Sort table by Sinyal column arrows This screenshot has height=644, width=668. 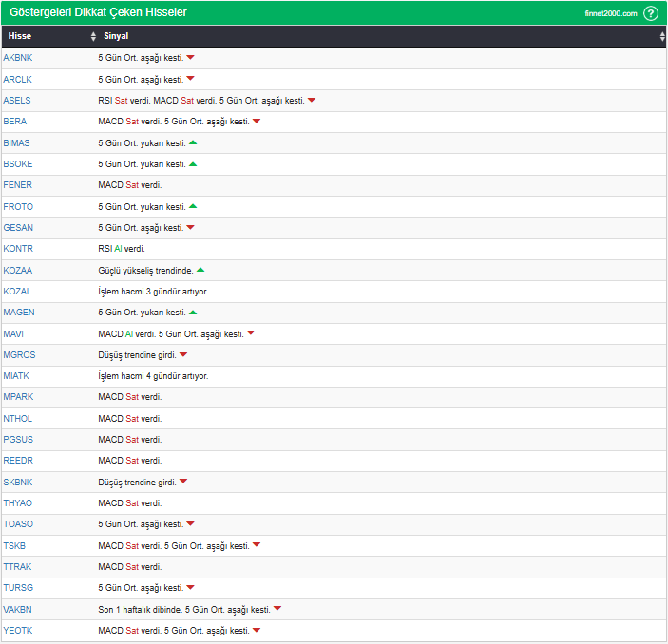coord(662,36)
